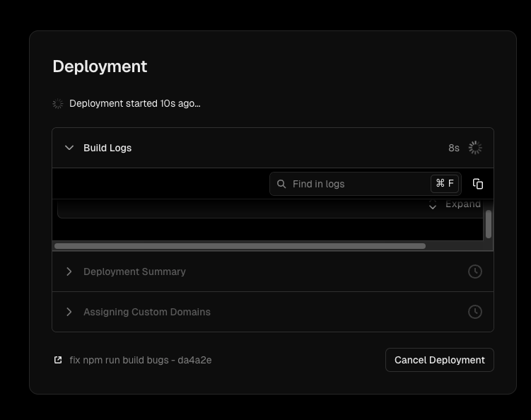Click the horizontal log scrollbar

coord(240,246)
